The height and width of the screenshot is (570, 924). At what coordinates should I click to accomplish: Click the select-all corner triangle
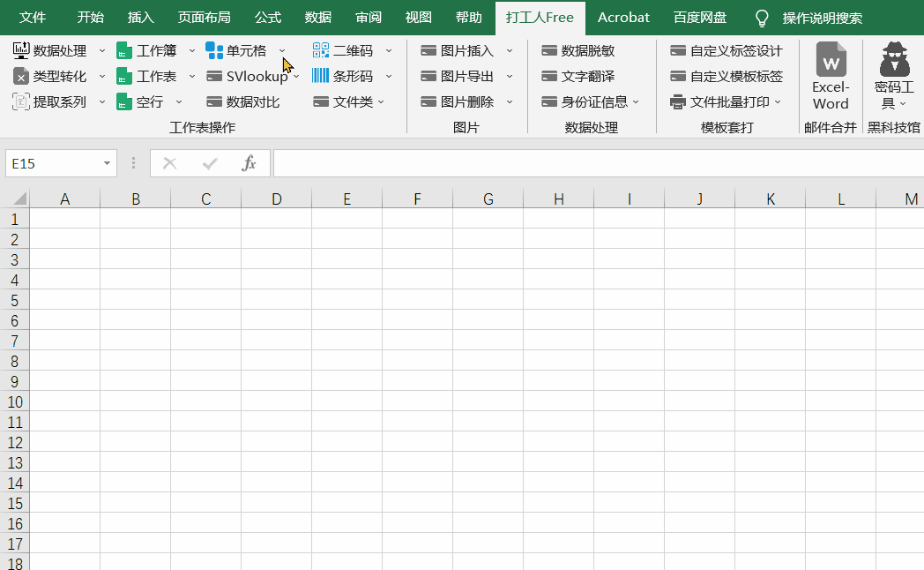click(19, 198)
